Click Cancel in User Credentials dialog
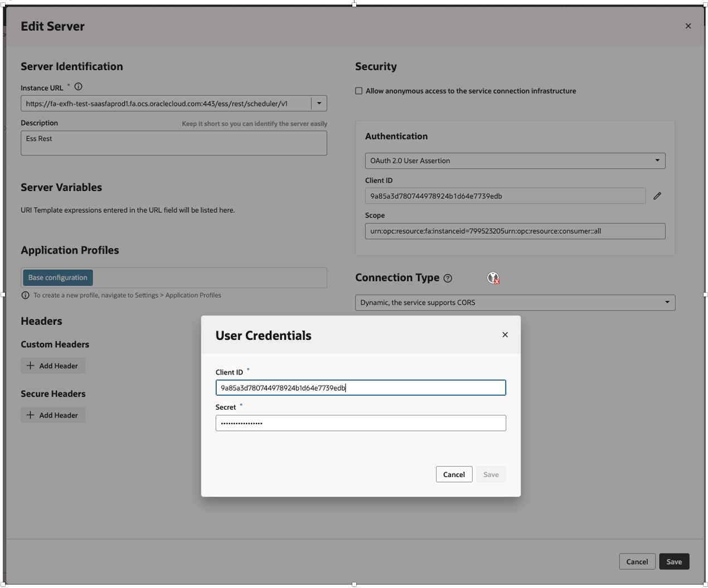The height and width of the screenshot is (588, 708). point(454,474)
